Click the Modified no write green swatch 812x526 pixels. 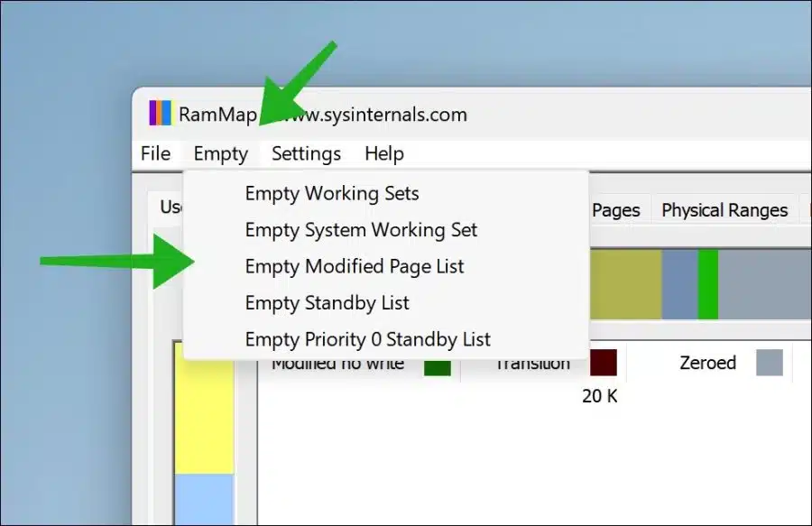[x=438, y=366]
